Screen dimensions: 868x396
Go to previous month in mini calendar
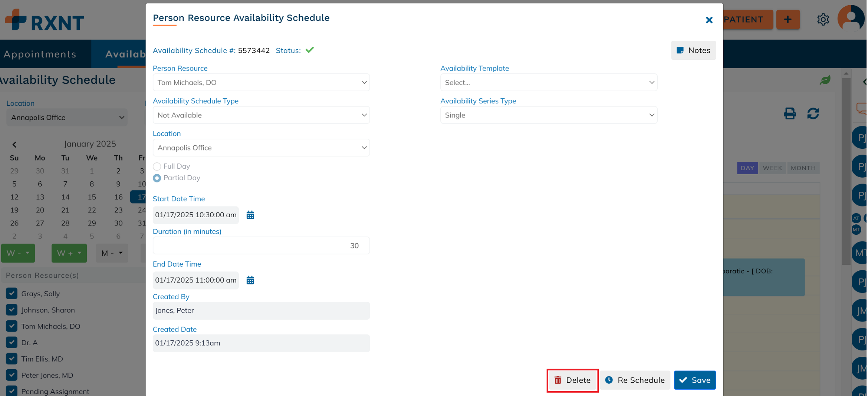pyautogui.click(x=14, y=144)
